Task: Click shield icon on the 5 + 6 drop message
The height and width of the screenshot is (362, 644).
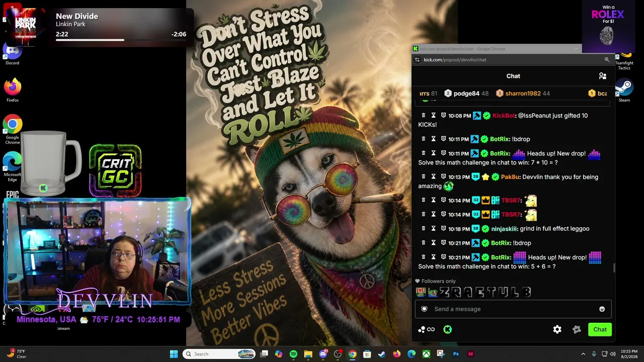Action: coord(443,257)
